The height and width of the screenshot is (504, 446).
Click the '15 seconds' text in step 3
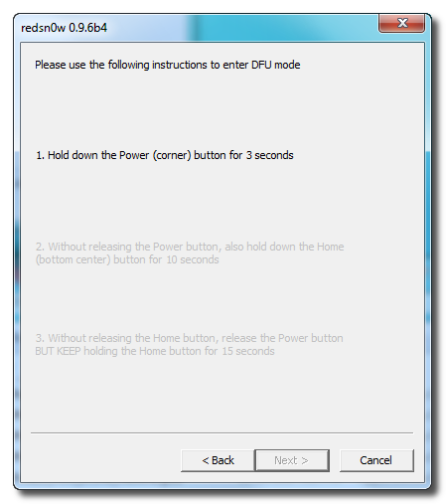[x=248, y=351]
